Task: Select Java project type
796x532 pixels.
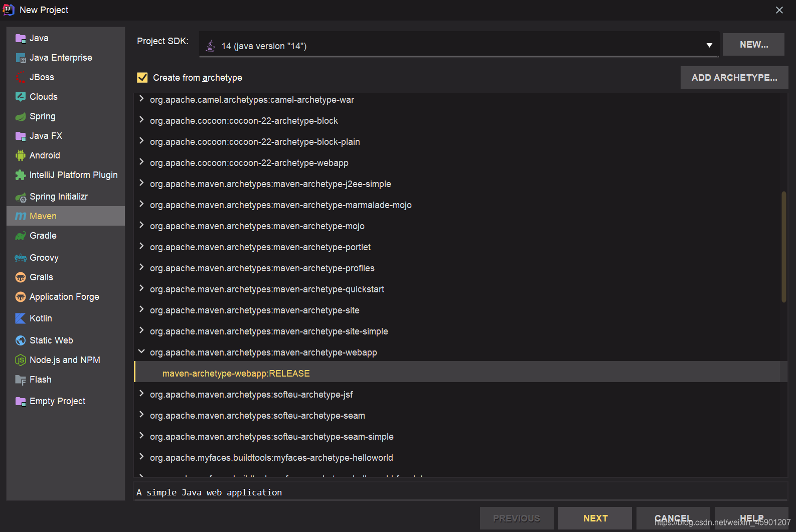Action: pyautogui.click(x=66, y=38)
